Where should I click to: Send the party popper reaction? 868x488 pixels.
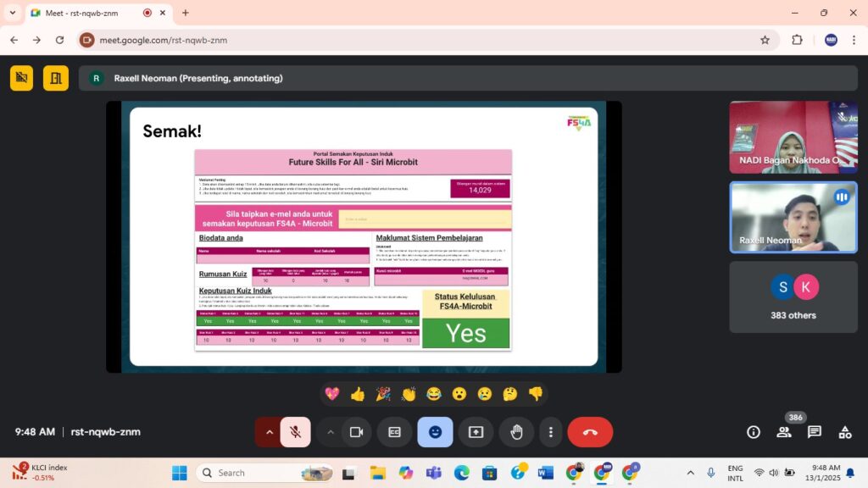[383, 393]
